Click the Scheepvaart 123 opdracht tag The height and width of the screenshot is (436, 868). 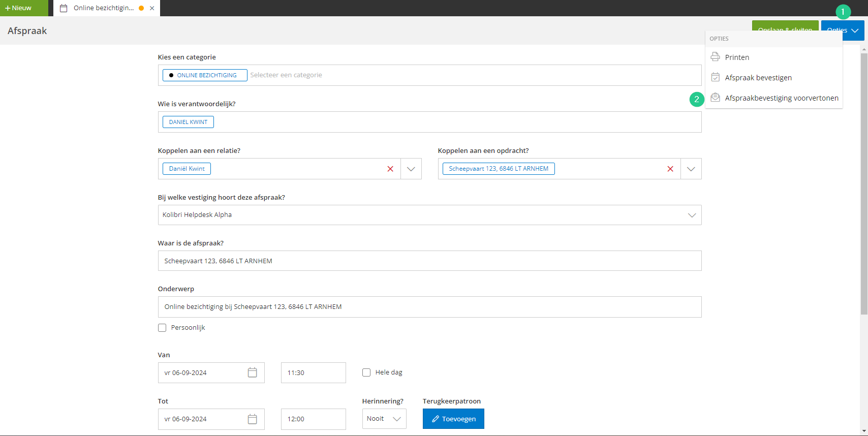(499, 169)
